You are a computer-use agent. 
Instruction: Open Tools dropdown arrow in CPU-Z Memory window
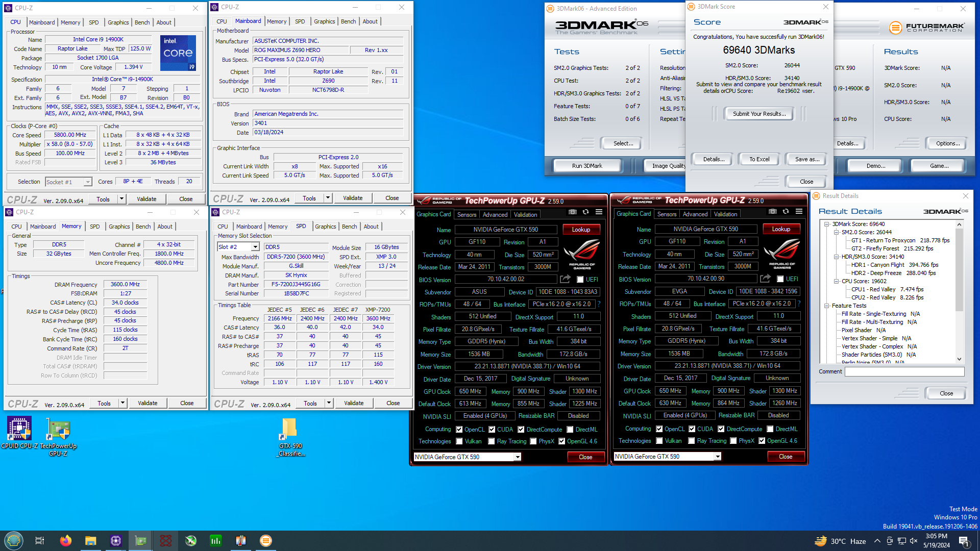pyautogui.click(x=122, y=403)
